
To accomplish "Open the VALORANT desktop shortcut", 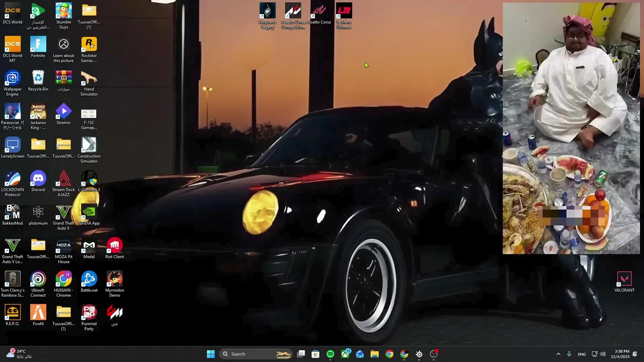I will pos(624,282).
